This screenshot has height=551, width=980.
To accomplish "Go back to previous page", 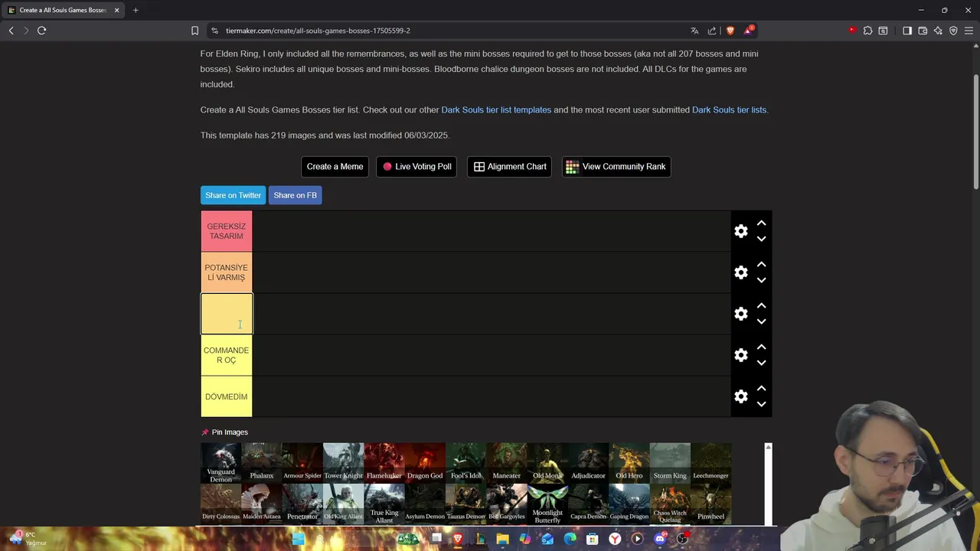I will pos(11,31).
